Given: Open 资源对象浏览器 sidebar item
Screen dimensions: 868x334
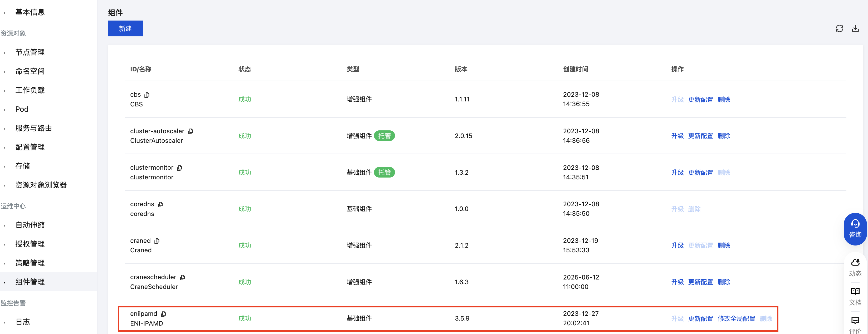Looking at the screenshot, I should pyautogui.click(x=41, y=185).
